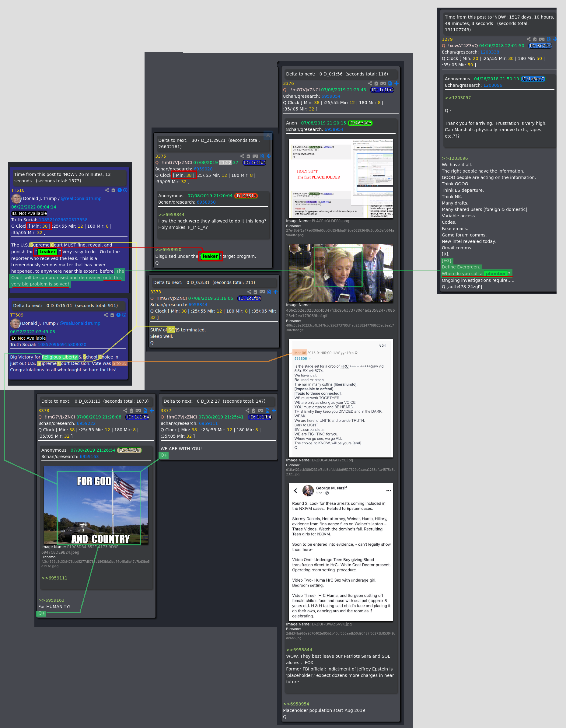Open 8chan link 6959028 in post 3375
Viewport: 566px width, 728px height.
click(x=203, y=169)
